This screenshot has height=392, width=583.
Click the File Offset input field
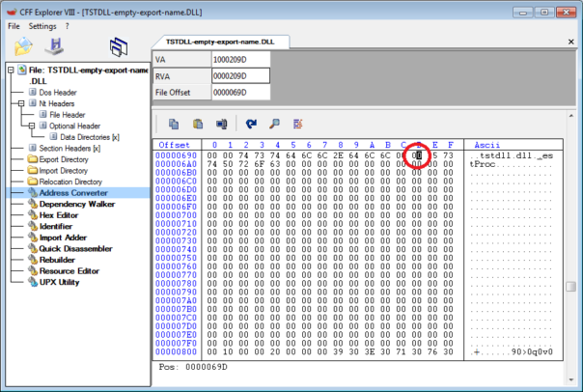coord(241,93)
